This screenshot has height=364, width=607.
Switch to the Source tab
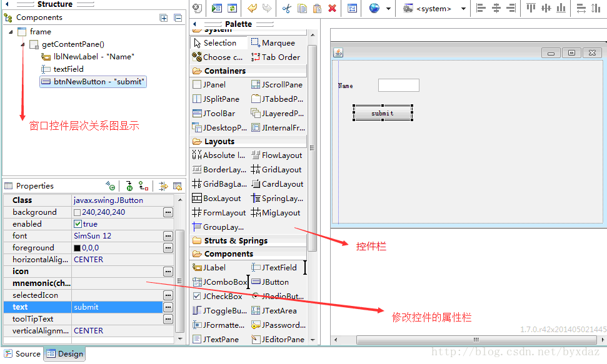click(x=23, y=353)
